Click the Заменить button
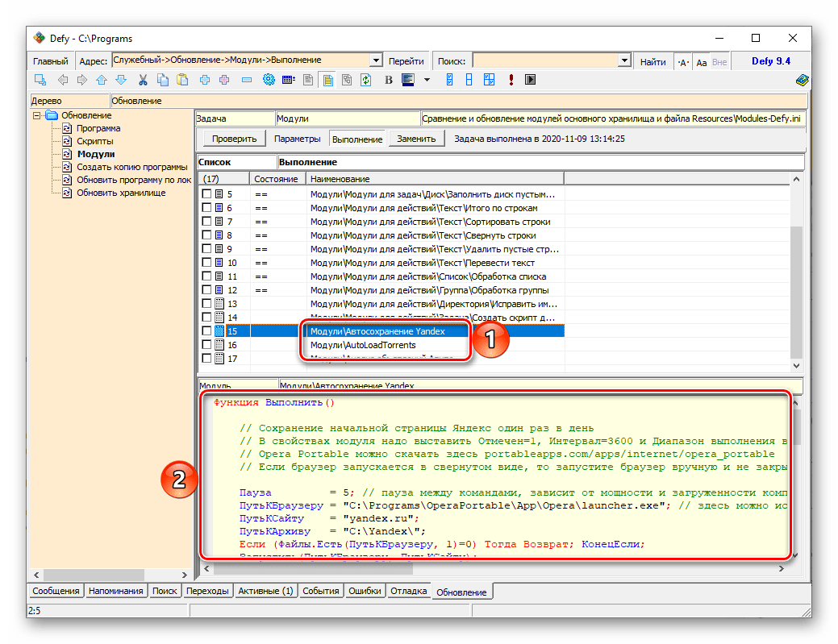Image resolution: width=838 pixels, height=644 pixels. click(x=416, y=139)
